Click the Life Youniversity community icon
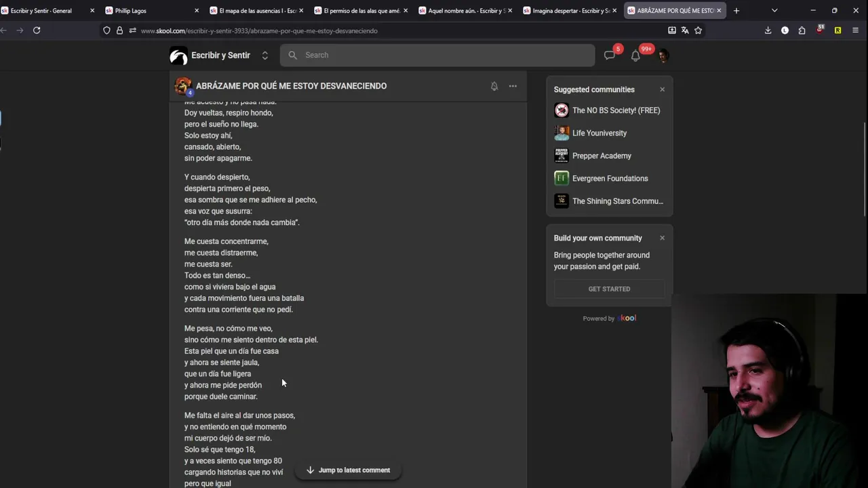The height and width of the screenshot is (488, 868). (561, 133)
